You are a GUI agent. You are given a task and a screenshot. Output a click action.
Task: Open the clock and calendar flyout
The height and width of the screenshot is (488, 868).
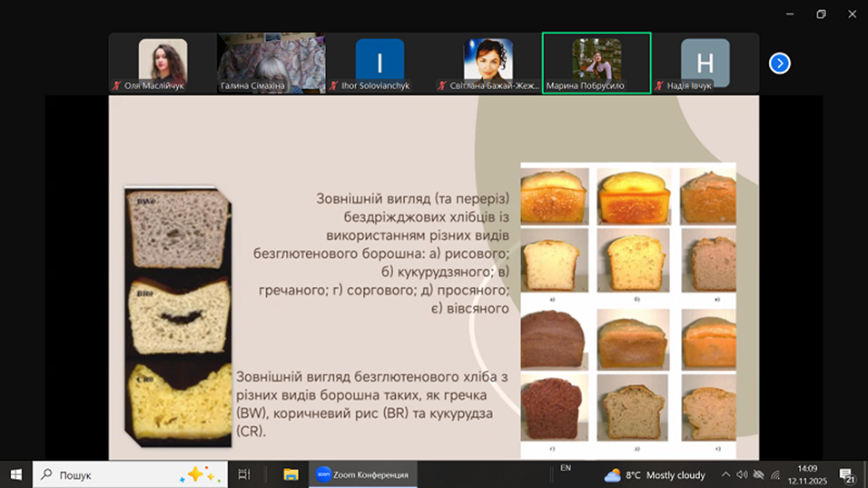tap(804, 474)
